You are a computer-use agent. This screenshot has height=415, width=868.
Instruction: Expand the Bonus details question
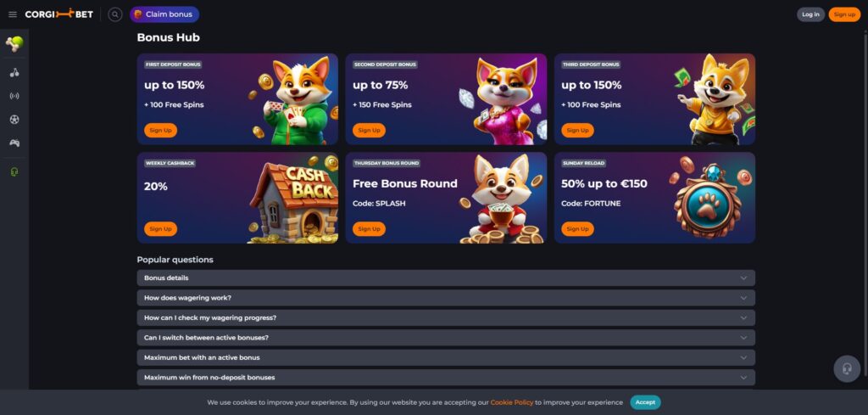click(446, 278)
